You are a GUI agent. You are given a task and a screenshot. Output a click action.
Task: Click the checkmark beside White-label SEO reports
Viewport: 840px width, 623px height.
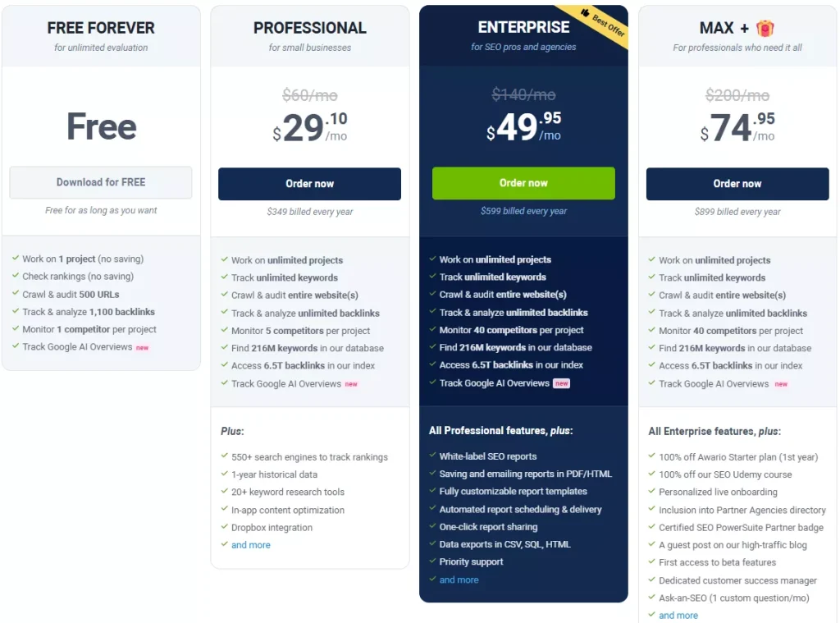[x=432, y=456]
